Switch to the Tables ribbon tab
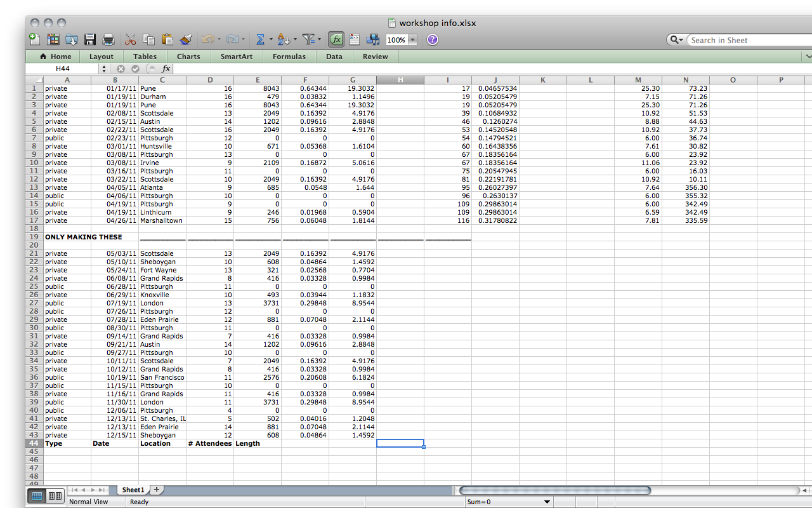Viewport: 812px width, 508px height. pyautogui.click(x=145, y=57)
